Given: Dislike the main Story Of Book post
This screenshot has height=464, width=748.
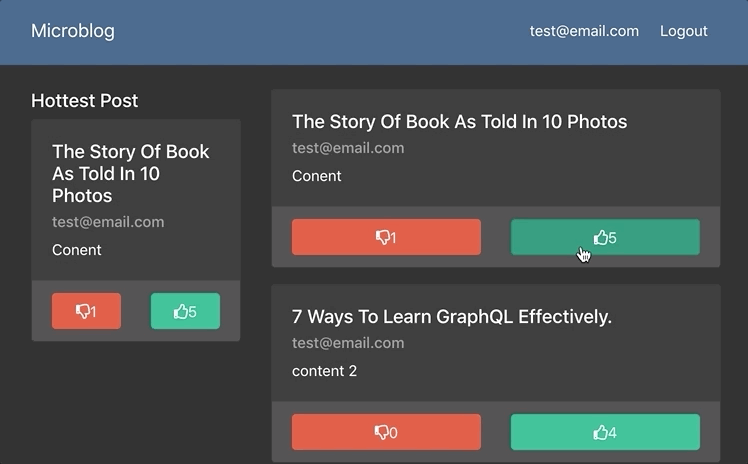Looking at the screenshot, I should pyautogui.click(x=386, y=237).
